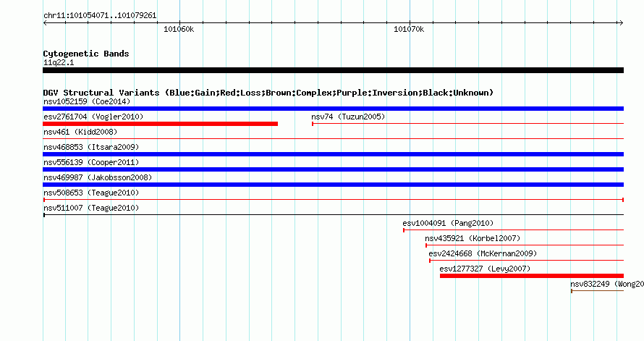
Task: Click the esv1004091 (Pang2010) label
Action: [448, 223]
